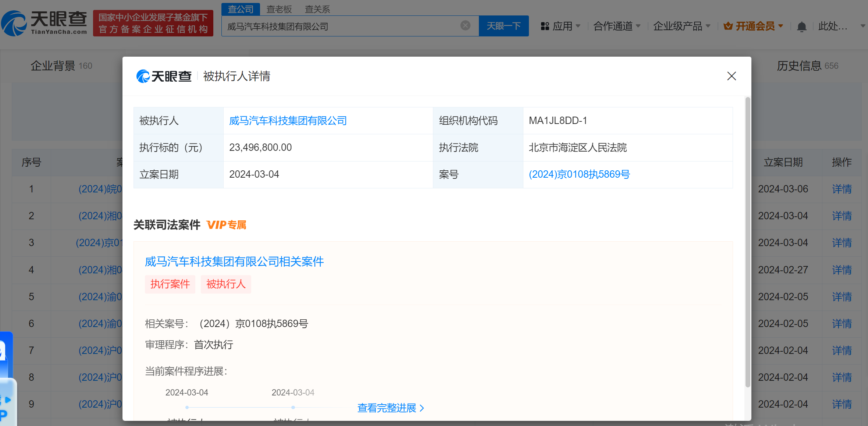Open 威马汽车科技集团有限公司相关案件 link
The height and width of the screenshot is (426, 868).
pos(234,262)
